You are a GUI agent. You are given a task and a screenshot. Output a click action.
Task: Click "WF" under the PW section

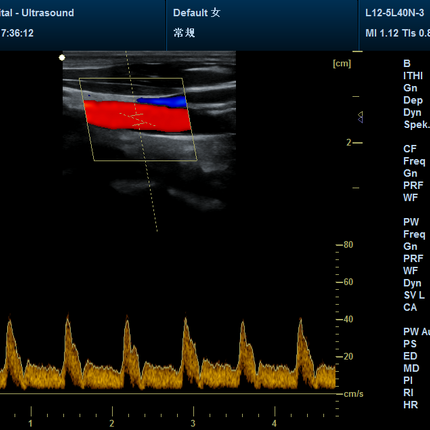[410, 271]
